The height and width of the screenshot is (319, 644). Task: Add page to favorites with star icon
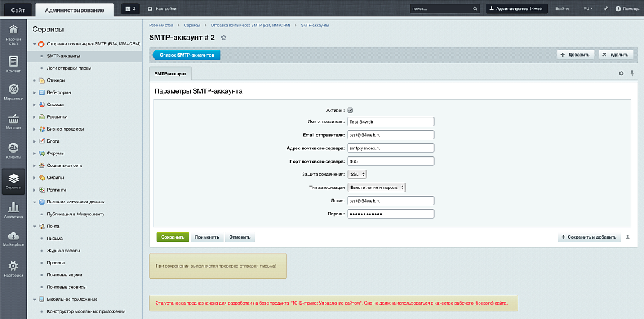click(x=223, y=38)
